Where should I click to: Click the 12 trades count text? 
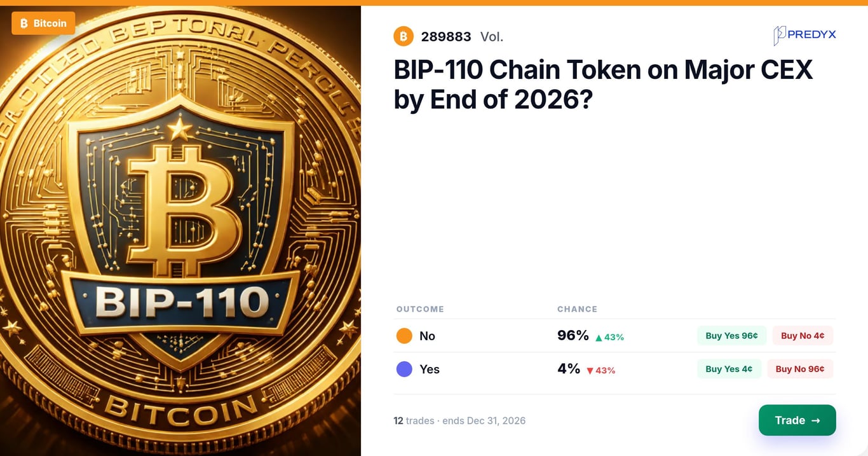click(x=414, y=420)
